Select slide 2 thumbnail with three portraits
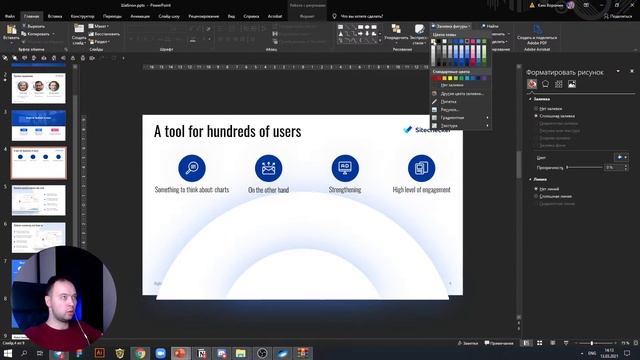 (x=38, y=88)
